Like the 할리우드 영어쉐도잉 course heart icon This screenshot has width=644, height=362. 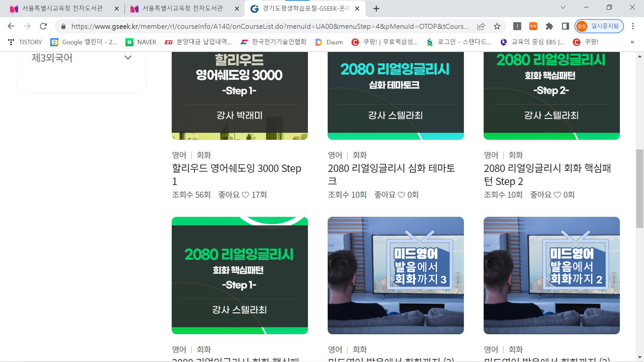coord(246,195)
